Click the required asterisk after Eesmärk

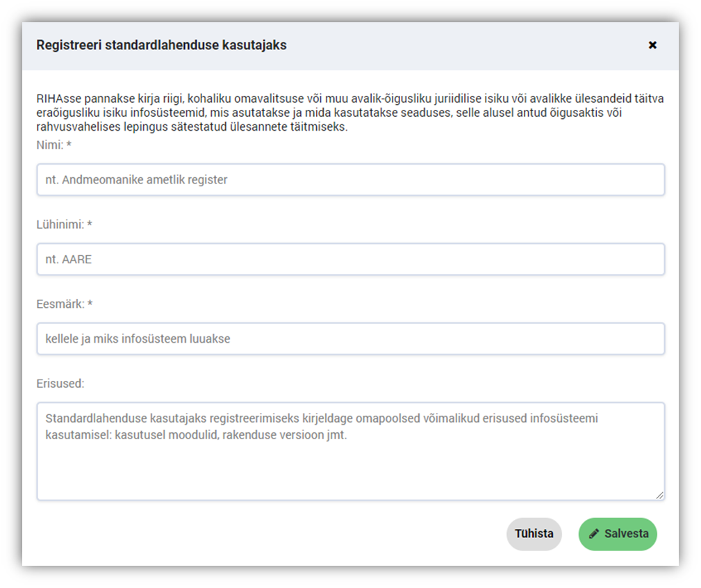90,304
